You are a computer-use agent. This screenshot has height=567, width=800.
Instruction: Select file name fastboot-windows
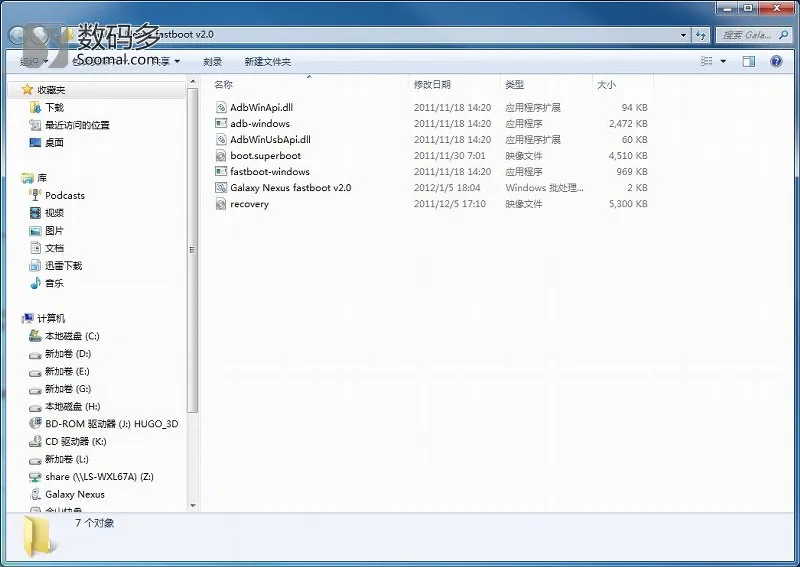270,171
